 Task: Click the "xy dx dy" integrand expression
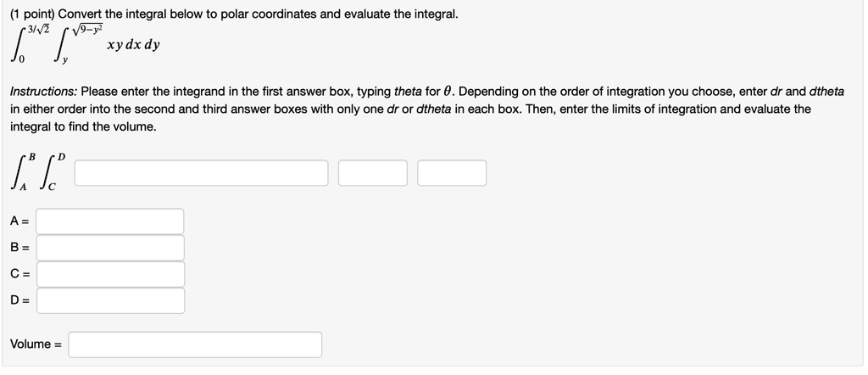click(133, 45)
